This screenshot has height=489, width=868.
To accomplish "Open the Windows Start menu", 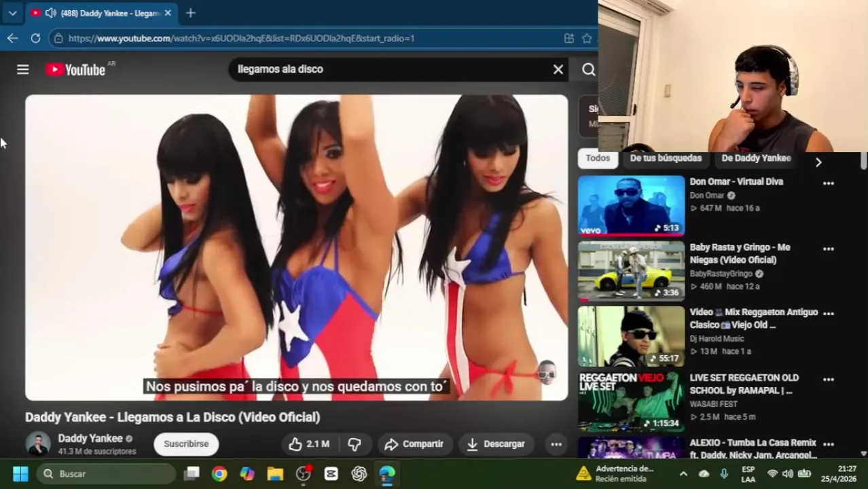I will [20, 473].
